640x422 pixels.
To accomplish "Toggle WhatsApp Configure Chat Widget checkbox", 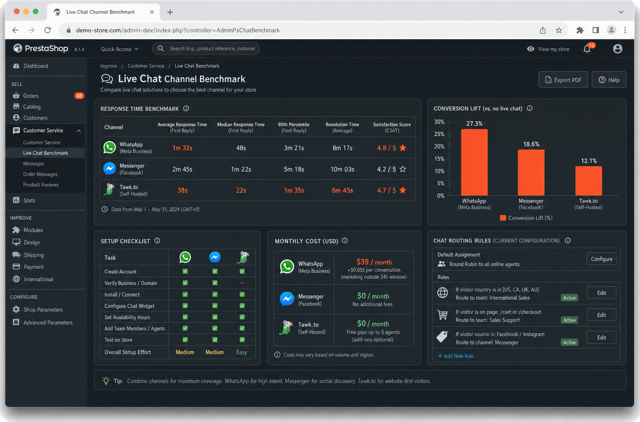I will pyautogui.click(x=185, y=306).
